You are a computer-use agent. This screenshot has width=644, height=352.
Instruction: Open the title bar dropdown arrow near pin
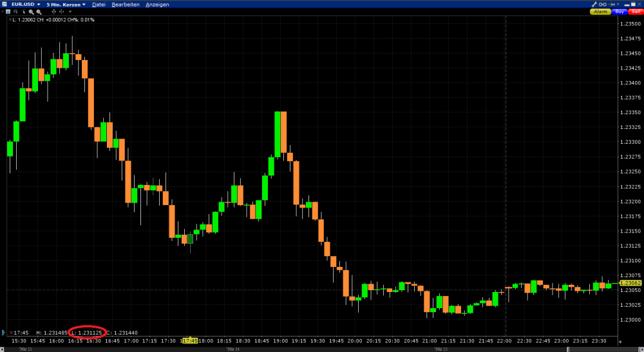click(618, 4)
